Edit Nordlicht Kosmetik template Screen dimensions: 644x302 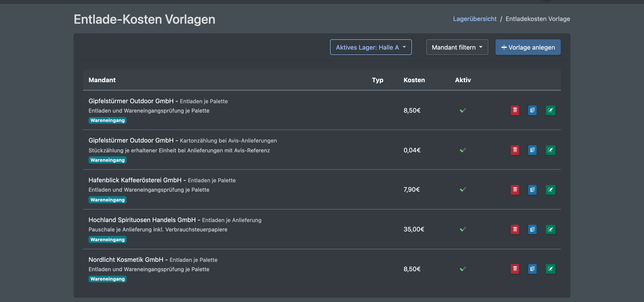pos(550,269)
